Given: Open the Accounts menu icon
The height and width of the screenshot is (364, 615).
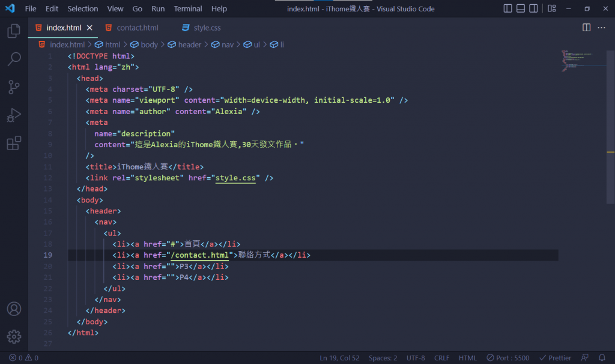Looking at the screenshot, I should (x=14, y=309).
